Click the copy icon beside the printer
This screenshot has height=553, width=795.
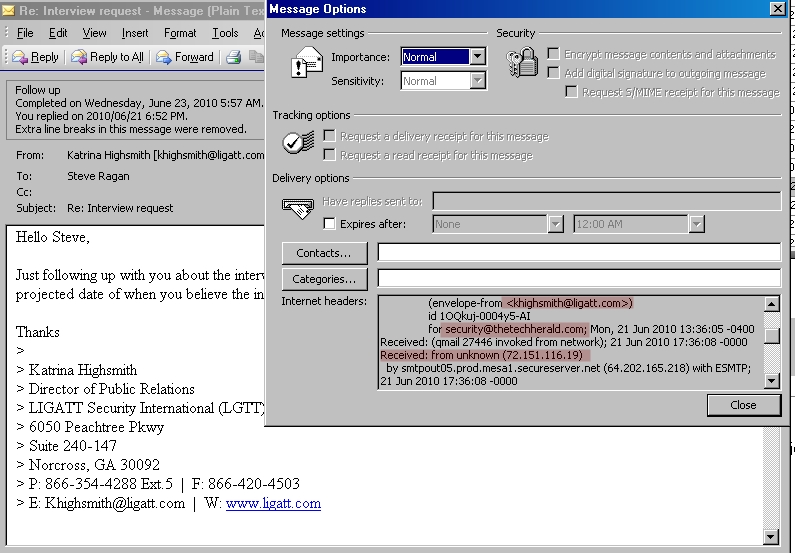pos(256,57)
